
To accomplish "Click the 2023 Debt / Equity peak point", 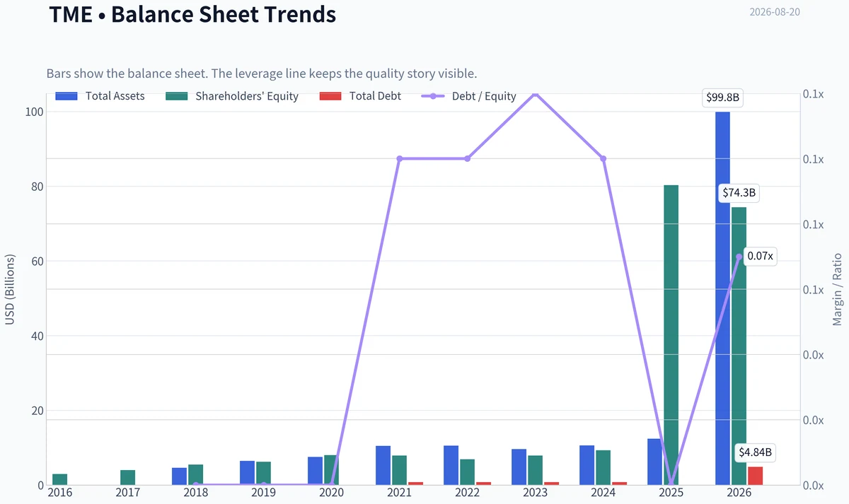I will [x=536, y=93].
